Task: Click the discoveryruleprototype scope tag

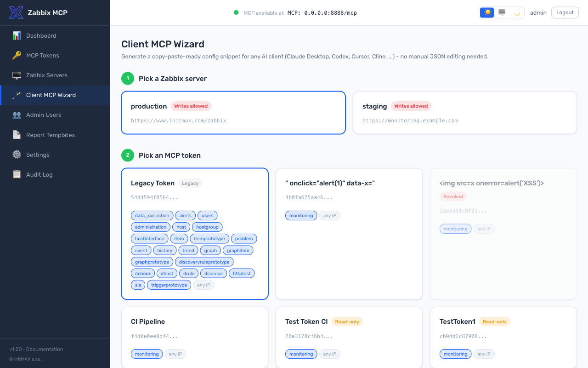Action: click(x=204, y=262)
